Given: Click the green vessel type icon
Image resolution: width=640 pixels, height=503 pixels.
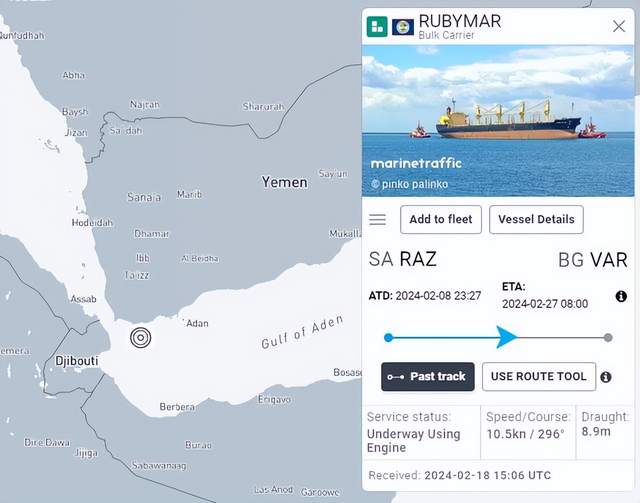Looking at the screenshot, I should pos(377,27).
